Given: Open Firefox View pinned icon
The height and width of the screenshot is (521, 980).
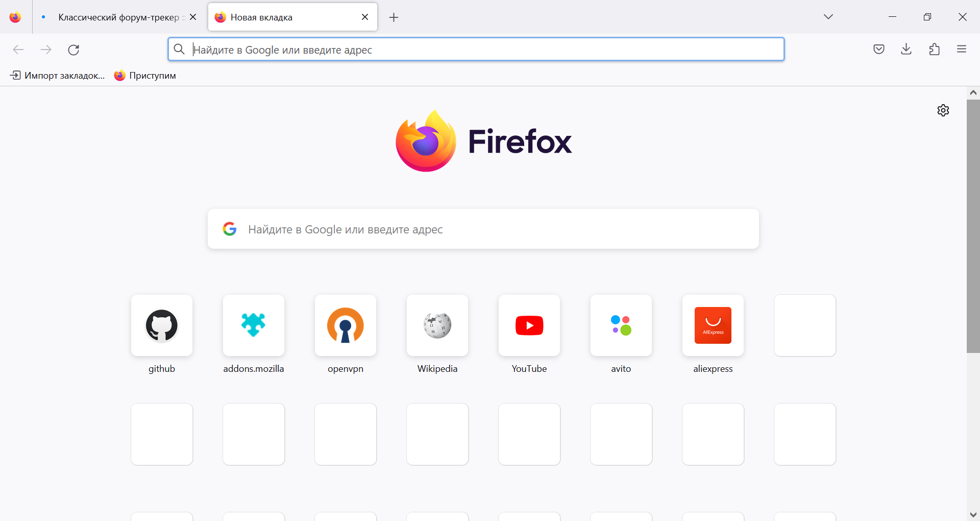Looking at the screenshot, I should pyautogui.click(x=15, y=17).
